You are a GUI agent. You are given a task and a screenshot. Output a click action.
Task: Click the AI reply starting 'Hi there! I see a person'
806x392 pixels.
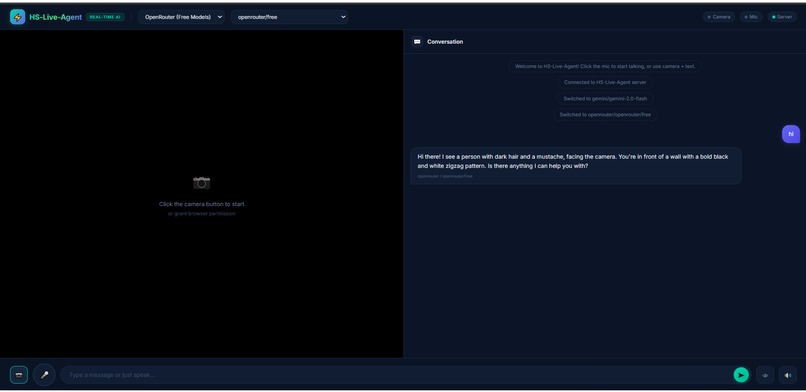pos(576,165)
